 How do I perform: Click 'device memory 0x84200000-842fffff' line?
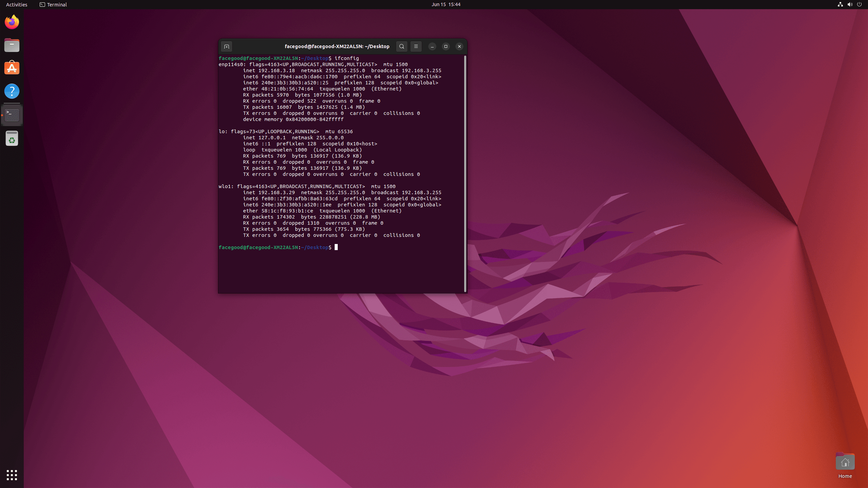pos(293,119)
